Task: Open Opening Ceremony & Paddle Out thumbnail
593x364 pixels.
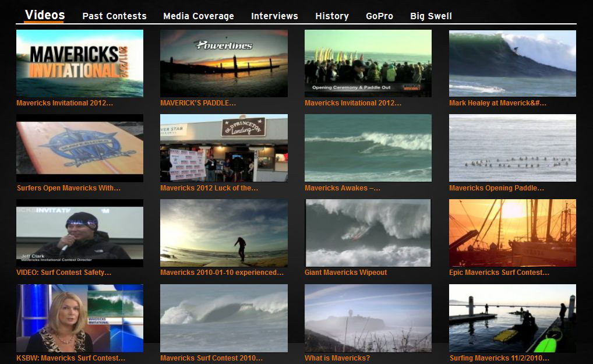Action: pyautogui.click(x=368, y=63)
